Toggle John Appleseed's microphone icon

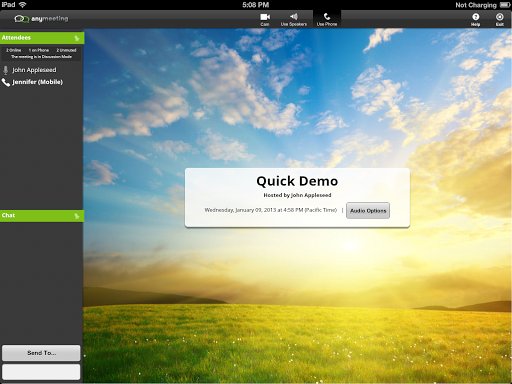coord(5,70)
